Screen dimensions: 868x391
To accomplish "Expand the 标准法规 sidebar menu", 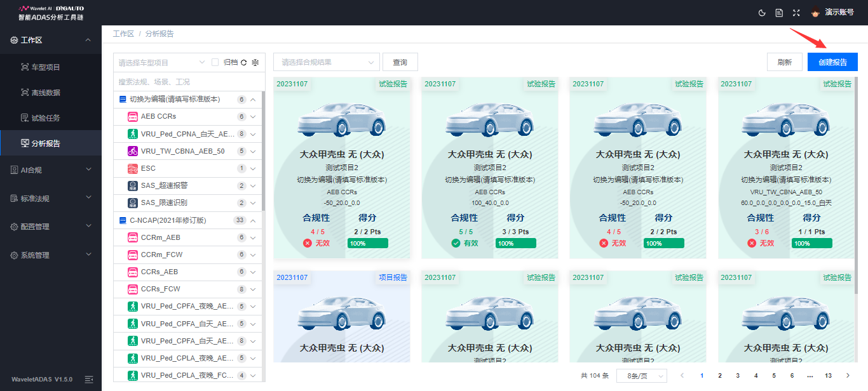I will [51, 198].
